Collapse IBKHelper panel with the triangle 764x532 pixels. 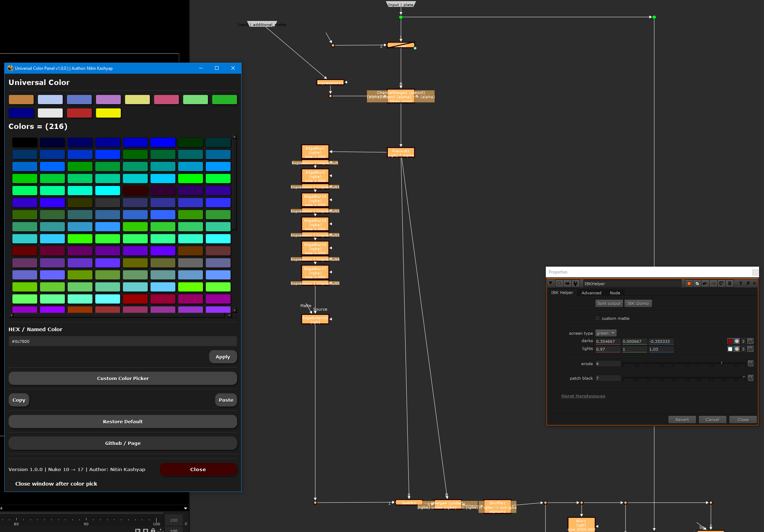point(551,283)
